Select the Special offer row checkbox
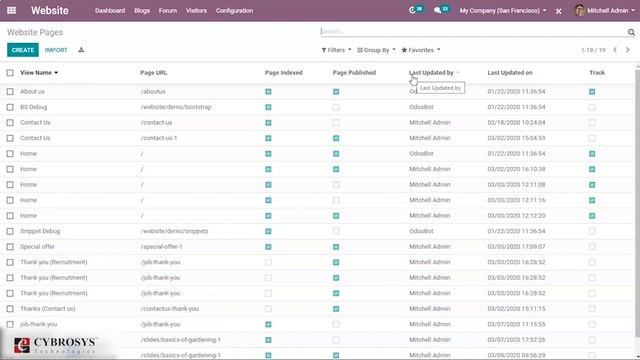The height and width of the screenshot is (360, 640). pyautogui.click(x=10, y=247)
